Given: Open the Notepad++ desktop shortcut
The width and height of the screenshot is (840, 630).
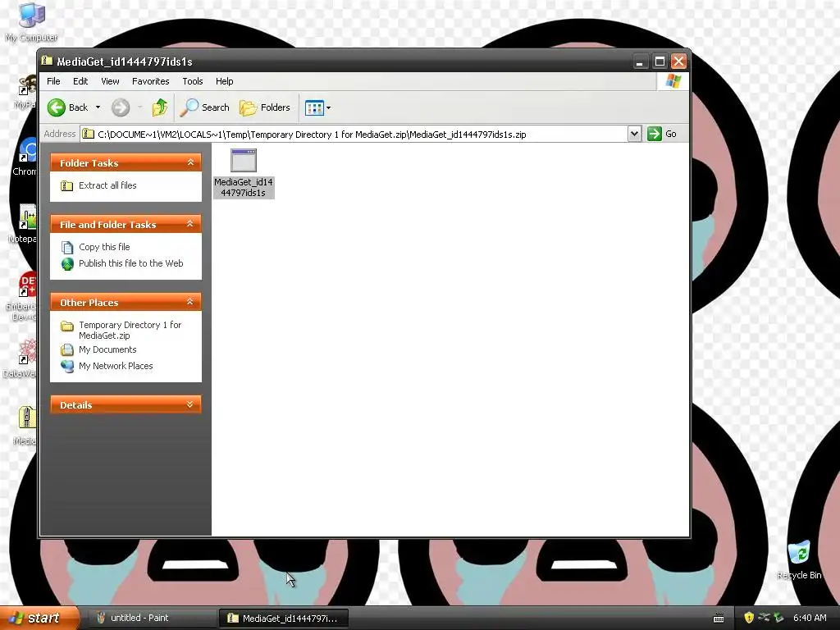Looking at the screenshot, I should [24, 224].
